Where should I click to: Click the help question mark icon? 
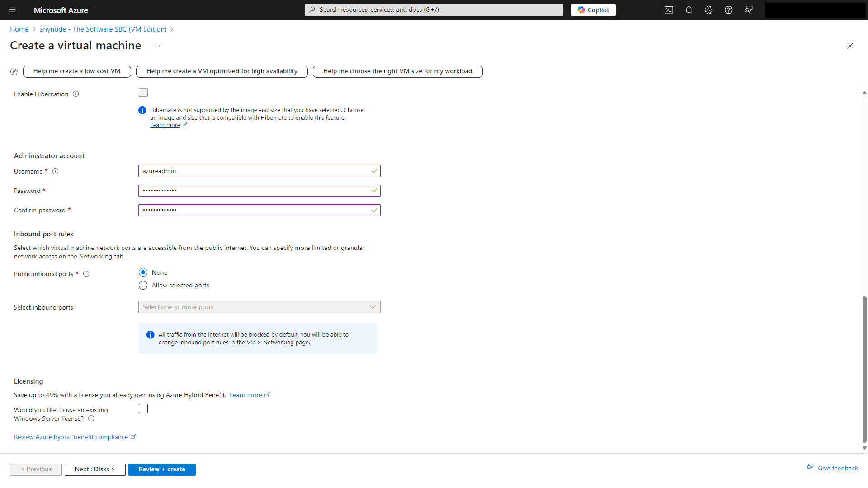(728, 10)
